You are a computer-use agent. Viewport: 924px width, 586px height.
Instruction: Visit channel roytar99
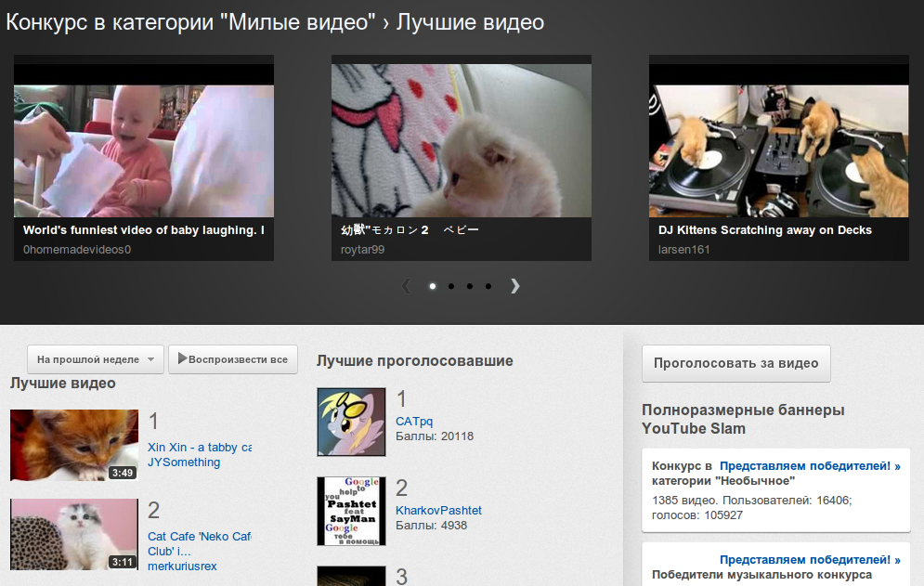[362, 250]
